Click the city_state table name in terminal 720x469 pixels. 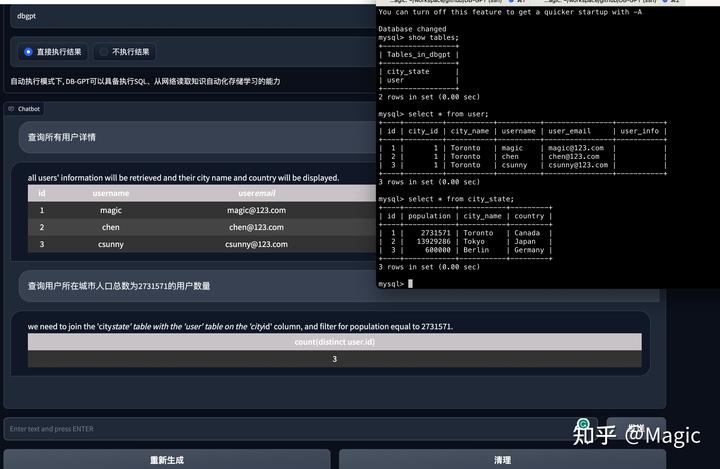pyautogui.click(x=408, y=72)
